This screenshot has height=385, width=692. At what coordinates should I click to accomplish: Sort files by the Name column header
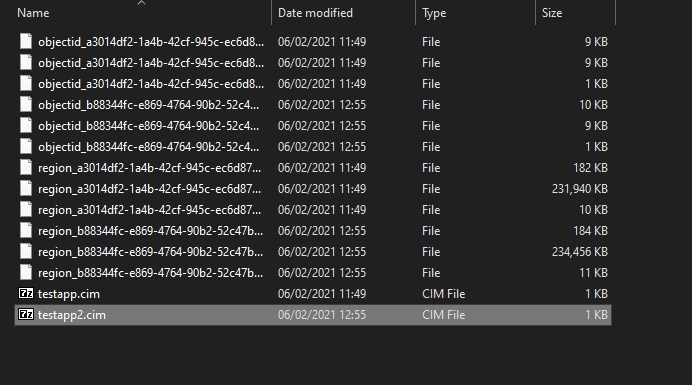pos(33,13)
